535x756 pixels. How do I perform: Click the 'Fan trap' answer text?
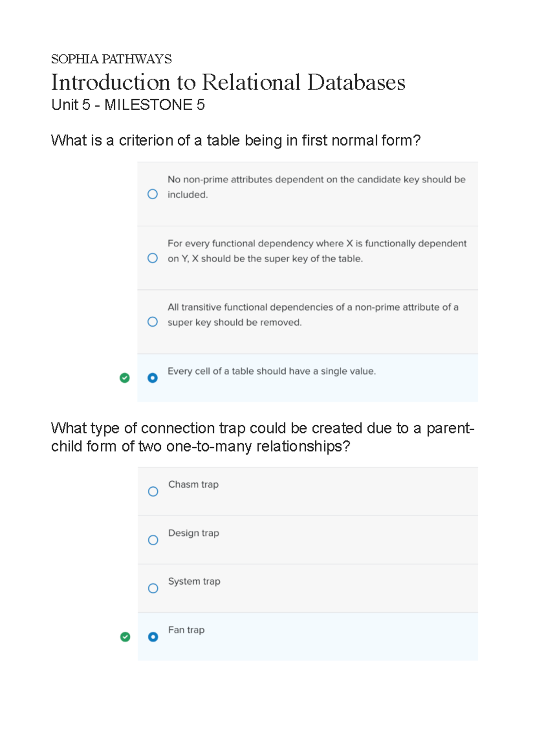(186, 630)
